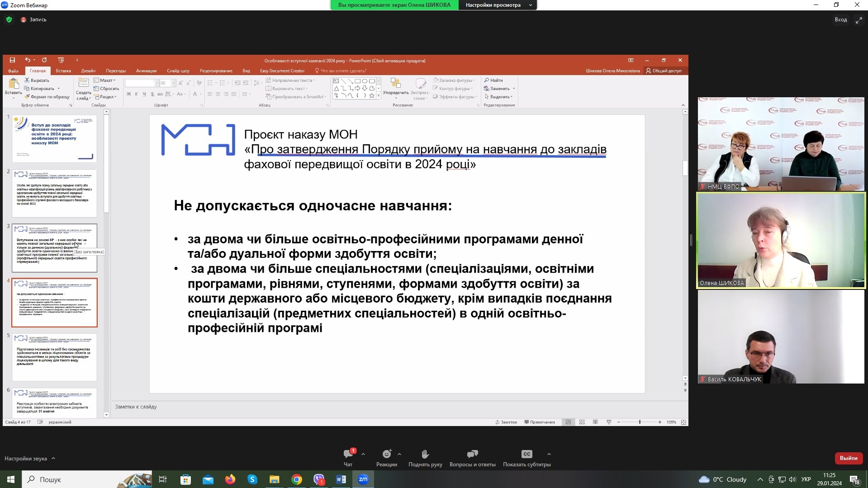Viewport: 868px width, 488px height.
Task: Click the green shield encryption icon in Zoom
Action: [x=9, y=19]
